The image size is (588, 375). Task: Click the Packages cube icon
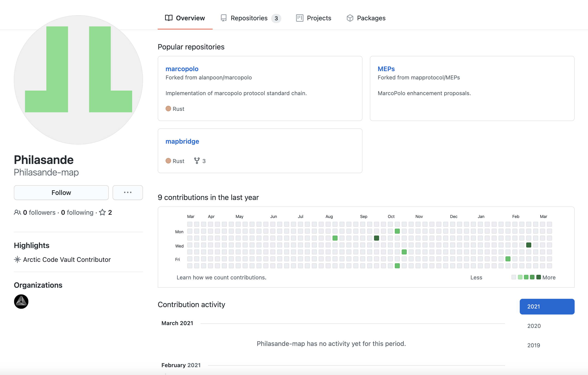350,18
